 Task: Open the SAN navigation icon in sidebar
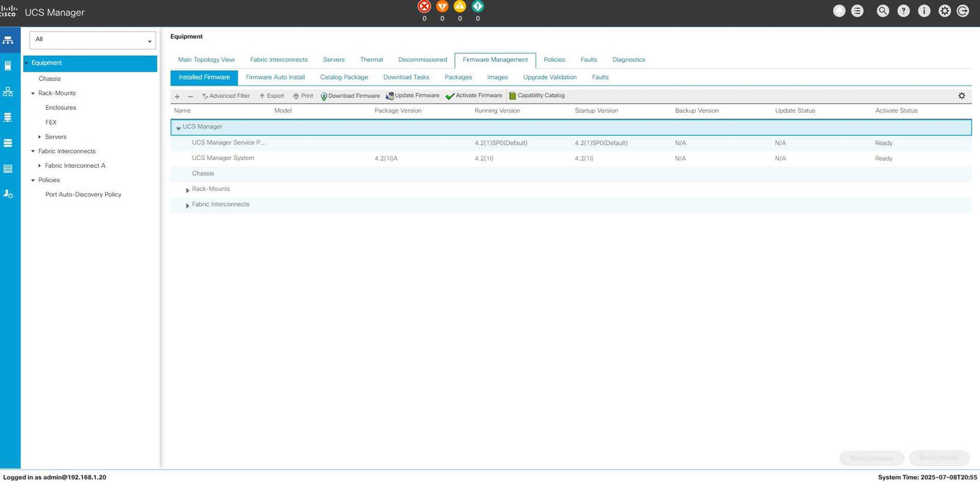(8, 117)
